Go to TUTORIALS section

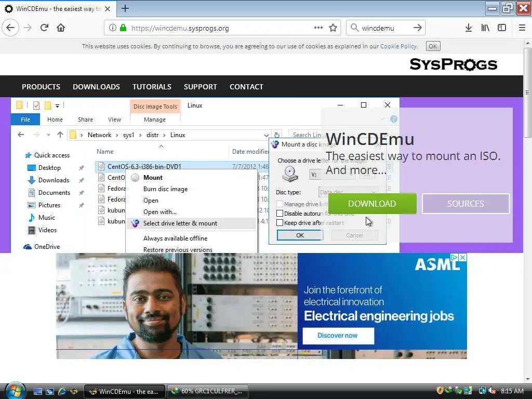pyautogui.click(x=152, y=87)
